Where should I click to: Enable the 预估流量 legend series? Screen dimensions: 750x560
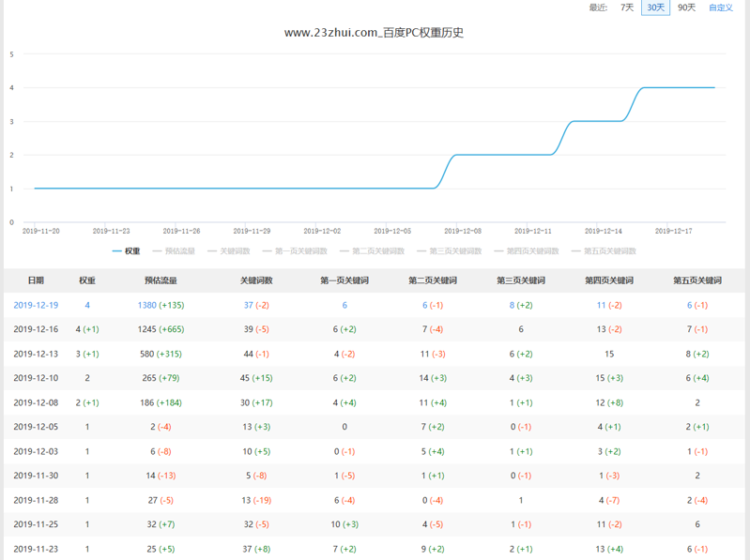[x=173, y=250]
